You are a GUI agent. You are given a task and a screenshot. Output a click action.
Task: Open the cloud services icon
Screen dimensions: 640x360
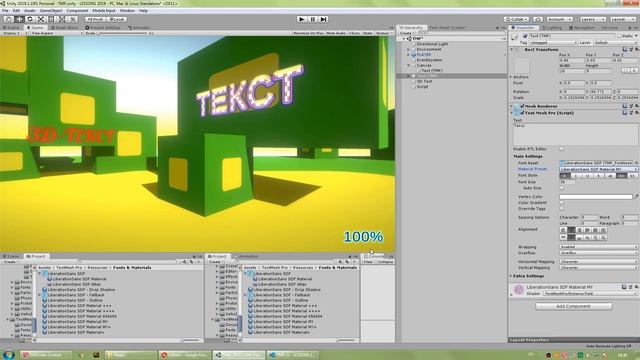coord(538,19)
